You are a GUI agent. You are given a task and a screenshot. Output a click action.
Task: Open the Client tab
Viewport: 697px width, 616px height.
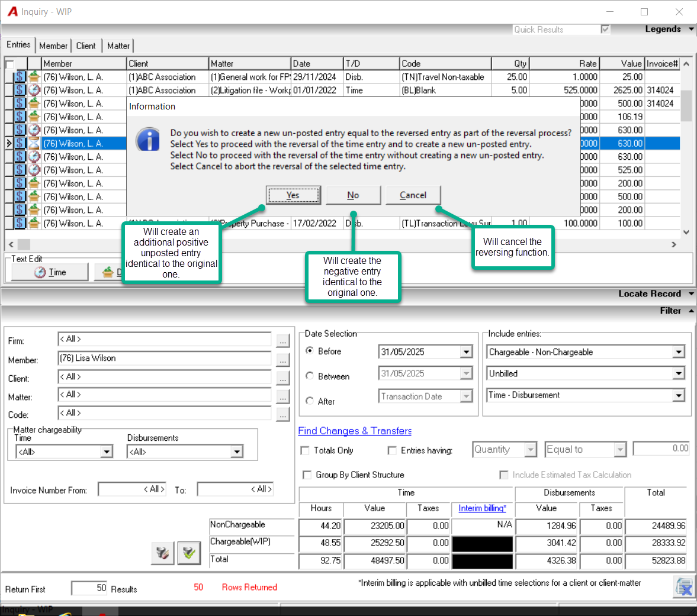[86, 46]
